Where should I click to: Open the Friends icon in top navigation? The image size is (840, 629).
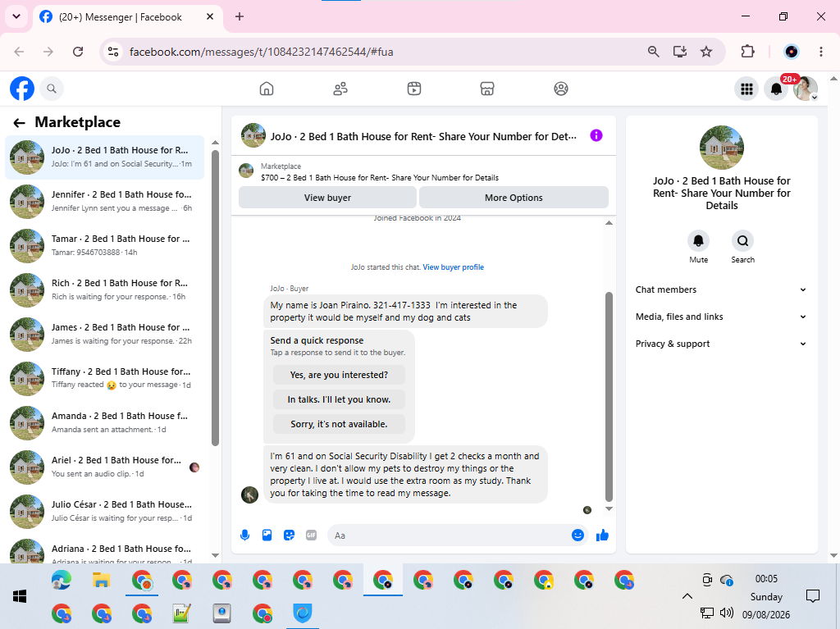[x=340, y=89]
